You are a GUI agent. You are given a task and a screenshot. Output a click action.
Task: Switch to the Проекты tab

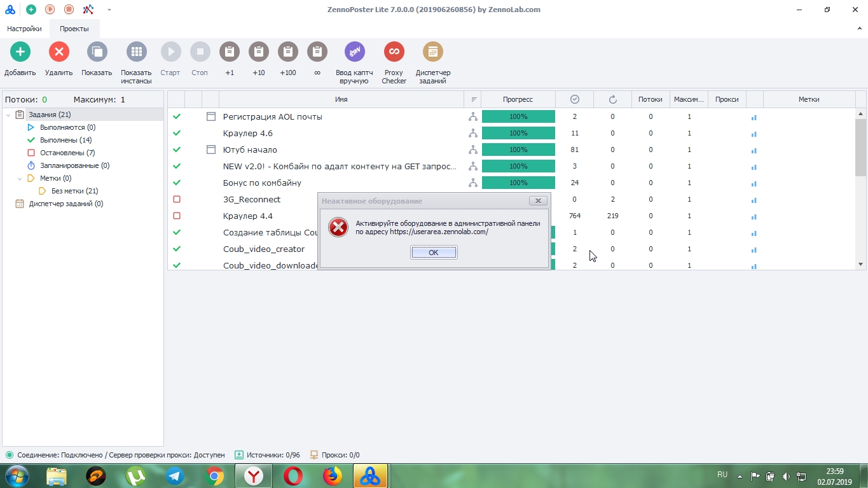click(x=74, y=29)
